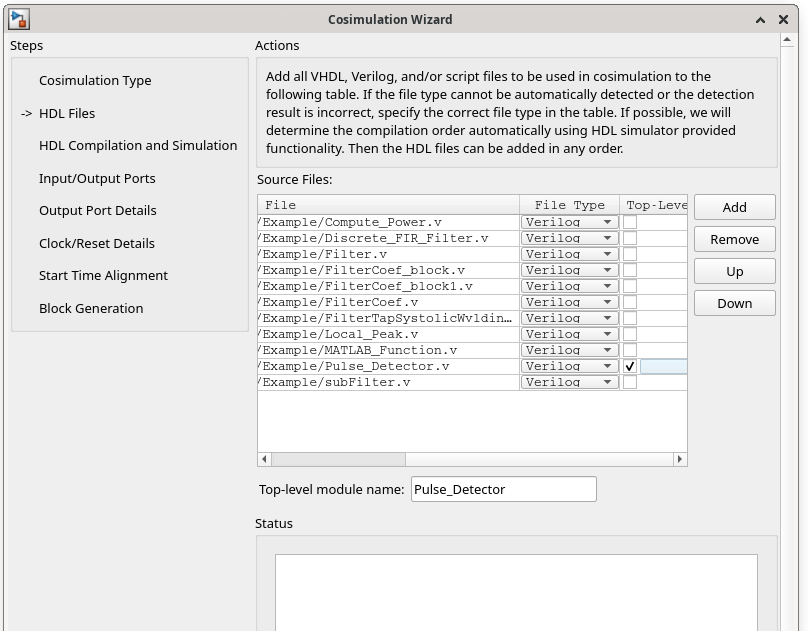The width and height of the screenshot is (811, 631).
Task: Open the Block Generation step
Action: coord(91,309)
